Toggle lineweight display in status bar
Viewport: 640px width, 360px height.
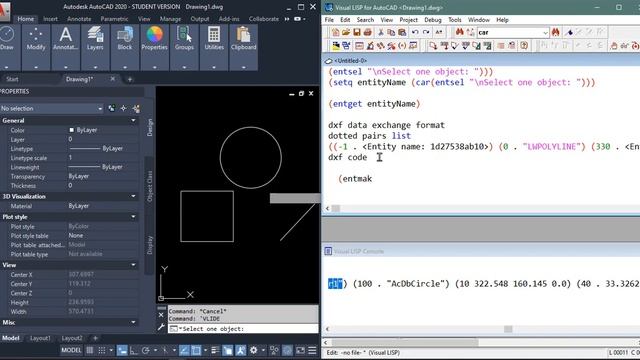click(215, 350)
